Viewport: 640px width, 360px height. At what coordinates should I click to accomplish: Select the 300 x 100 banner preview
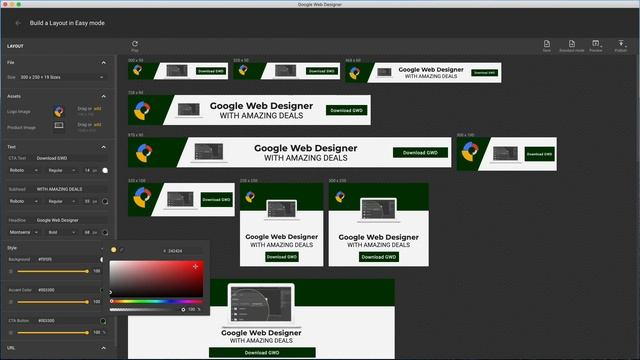pos(507,154)
